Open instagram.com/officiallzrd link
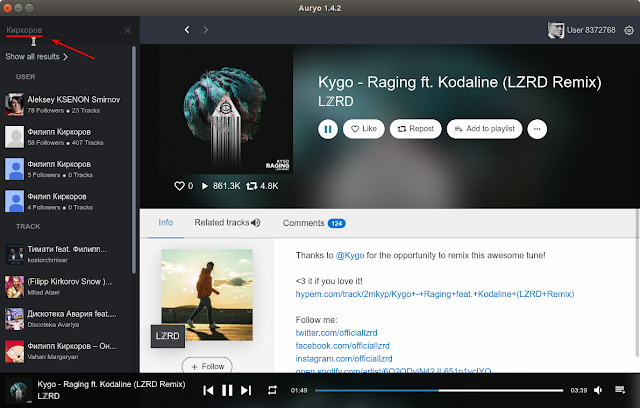This screenshot has width=640, height=408. pyautogui.click(x=344, y=359)
